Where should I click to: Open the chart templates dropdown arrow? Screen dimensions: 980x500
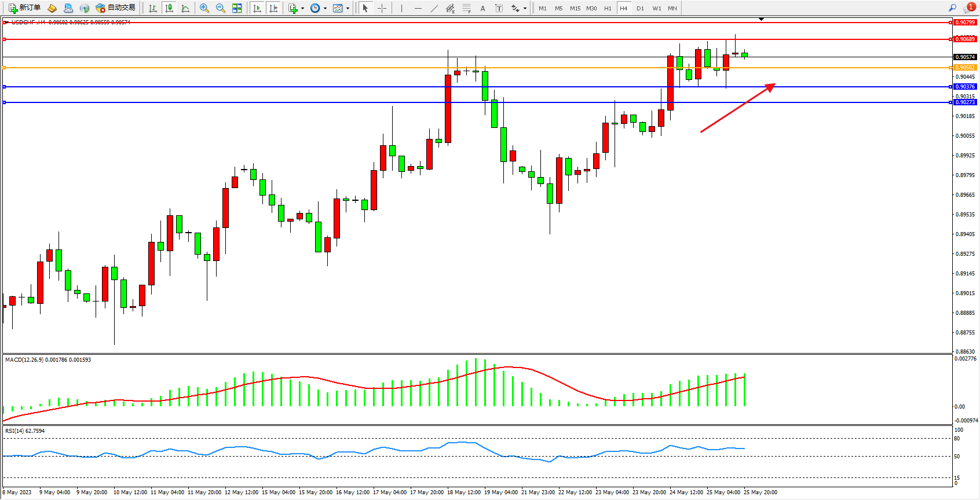348,8
